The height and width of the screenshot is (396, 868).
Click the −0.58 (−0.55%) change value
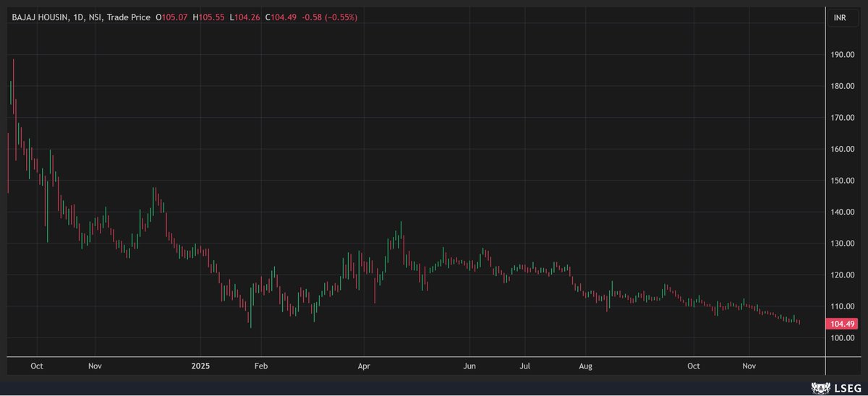[x=331, y=17]
